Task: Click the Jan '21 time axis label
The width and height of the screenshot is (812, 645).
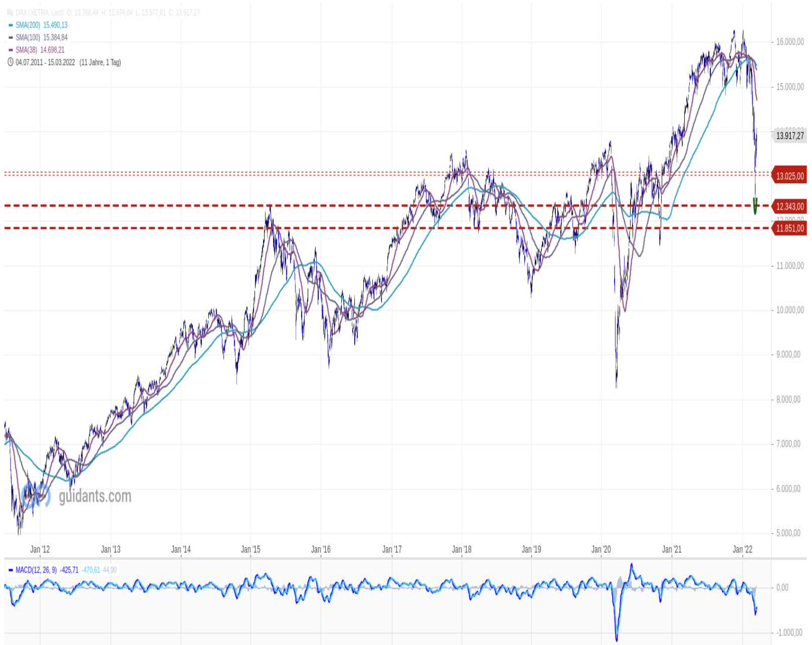Action: (672, 550)
